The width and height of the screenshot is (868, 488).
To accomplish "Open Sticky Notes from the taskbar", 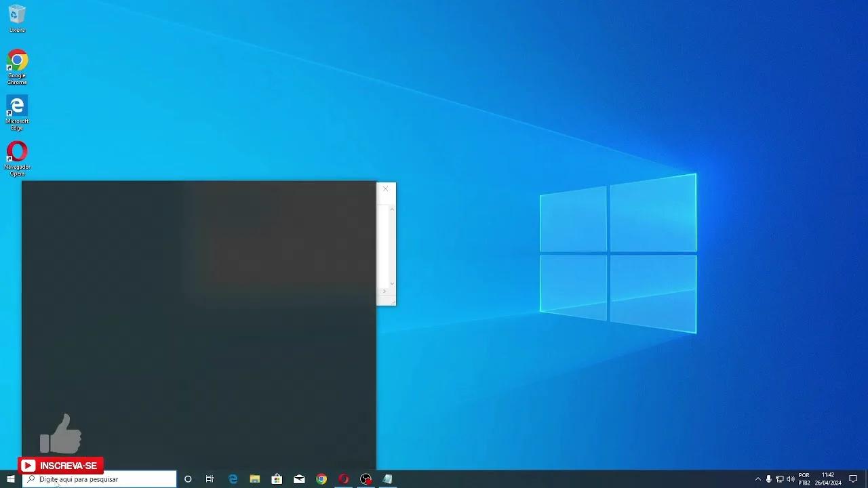I will click(387, 479).
